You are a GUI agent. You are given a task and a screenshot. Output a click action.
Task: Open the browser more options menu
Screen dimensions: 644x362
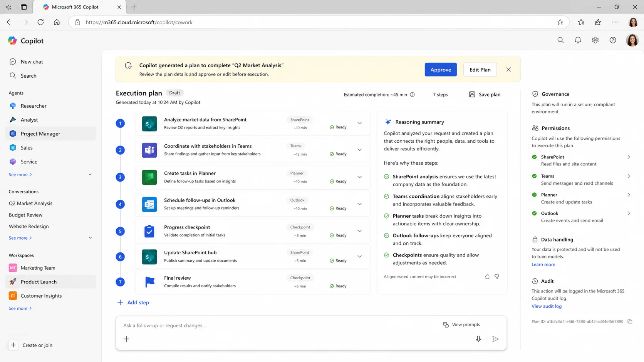615,22
